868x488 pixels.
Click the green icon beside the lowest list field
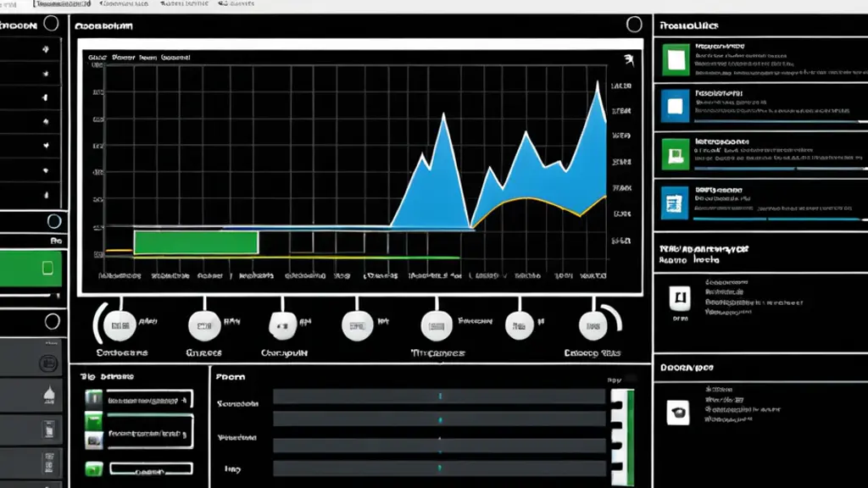tap(94, 469)
